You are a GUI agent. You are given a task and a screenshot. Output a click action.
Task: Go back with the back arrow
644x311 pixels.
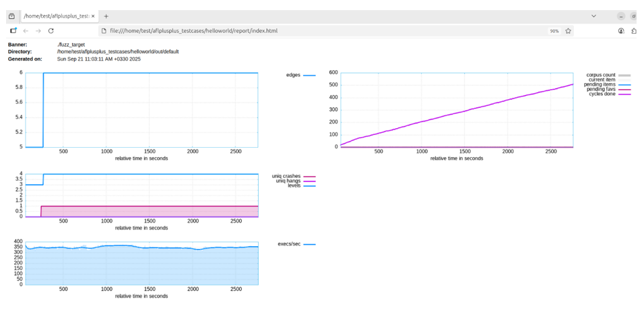coord(26,31)
